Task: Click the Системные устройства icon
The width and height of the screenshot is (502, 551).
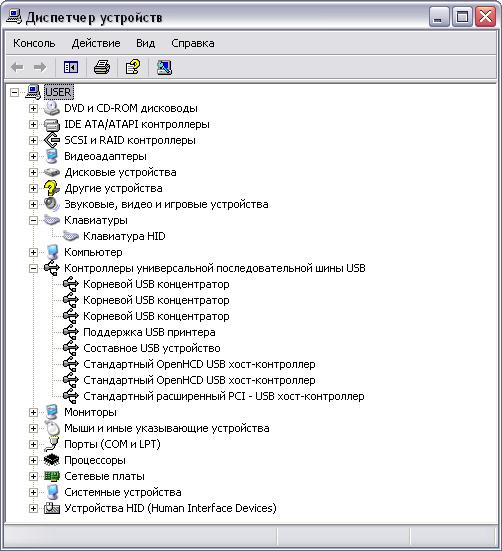Action: point(52,492)
